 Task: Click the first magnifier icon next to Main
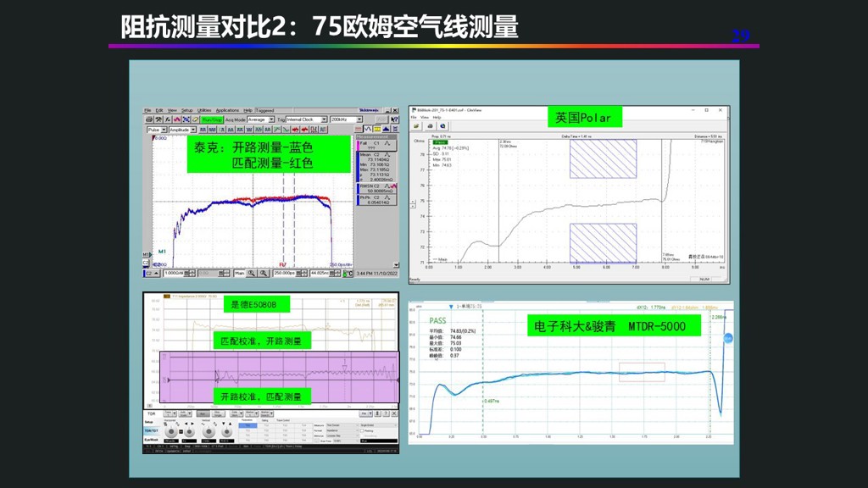coord(251,274)
